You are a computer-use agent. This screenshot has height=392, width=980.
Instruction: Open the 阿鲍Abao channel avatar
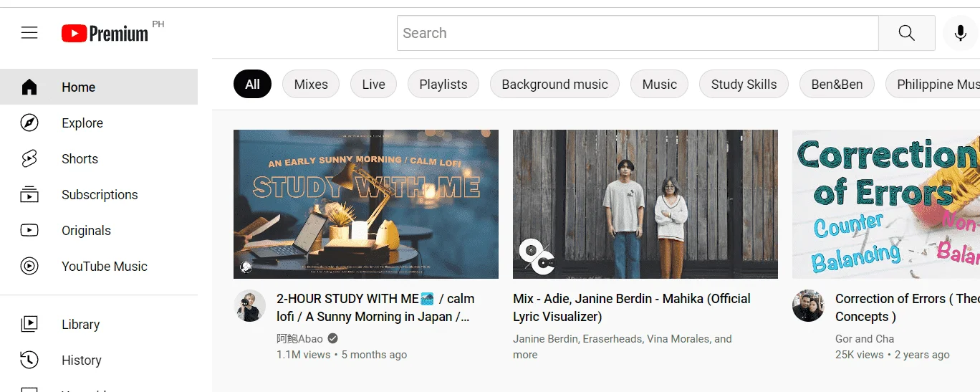pyautogui.click(x=250, y=306)
